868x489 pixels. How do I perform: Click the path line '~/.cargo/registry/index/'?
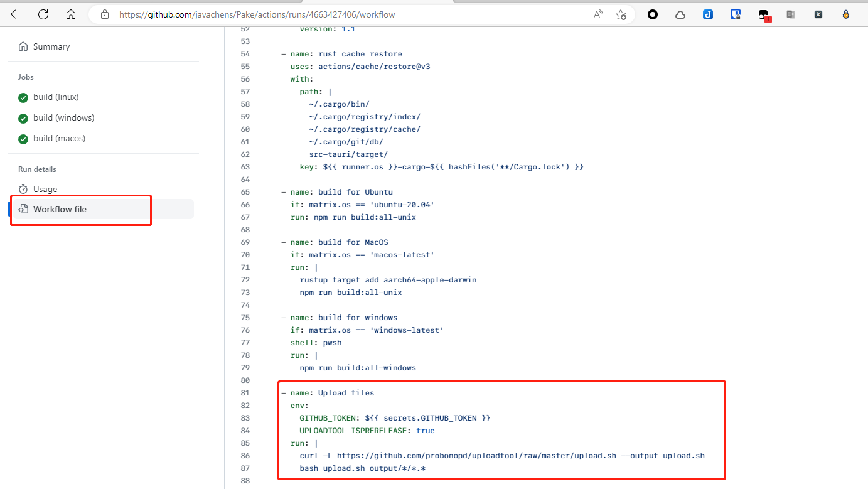365,117
